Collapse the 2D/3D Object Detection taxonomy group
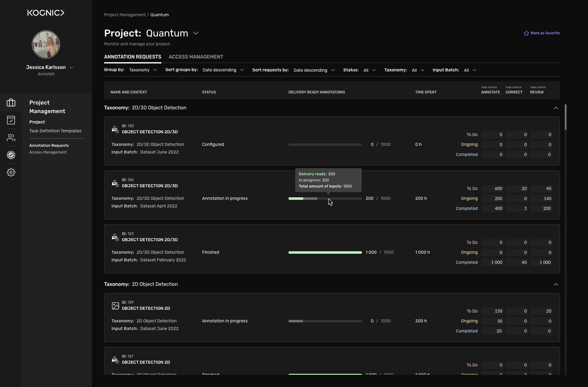588x387 pixels. (x=556, y=108)
